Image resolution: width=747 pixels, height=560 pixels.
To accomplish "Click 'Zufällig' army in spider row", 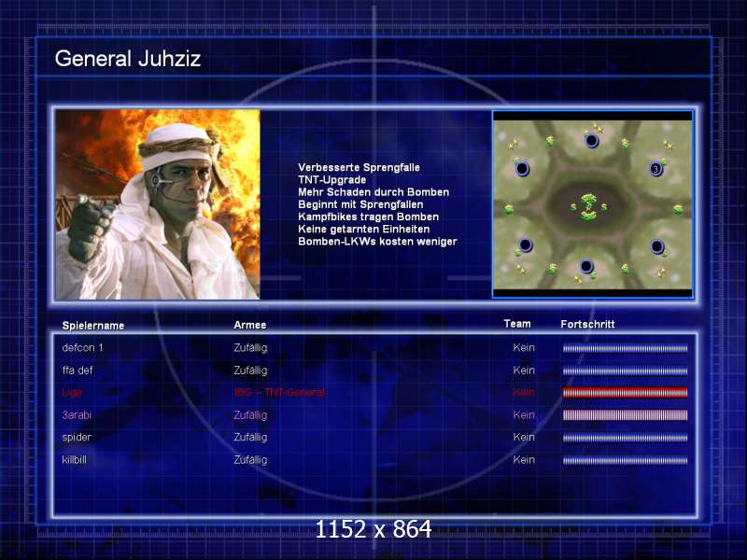I will pos(250,438).
